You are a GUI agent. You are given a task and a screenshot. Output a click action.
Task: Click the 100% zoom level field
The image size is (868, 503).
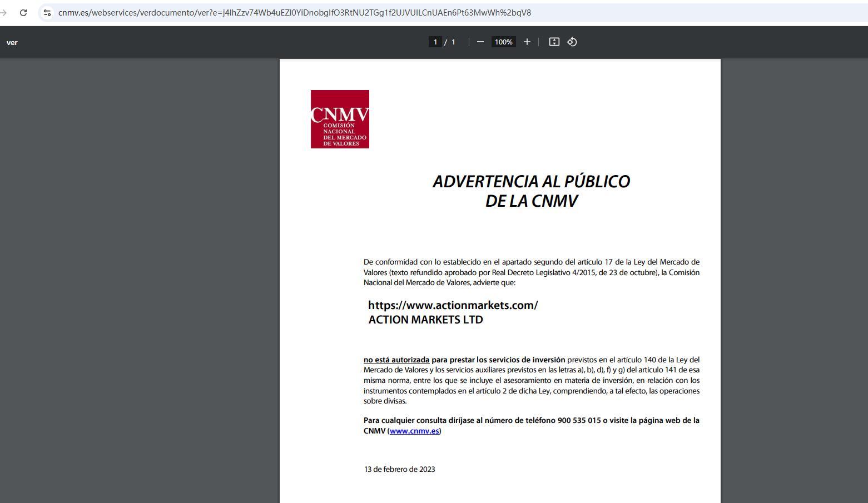tap(503, 42)
